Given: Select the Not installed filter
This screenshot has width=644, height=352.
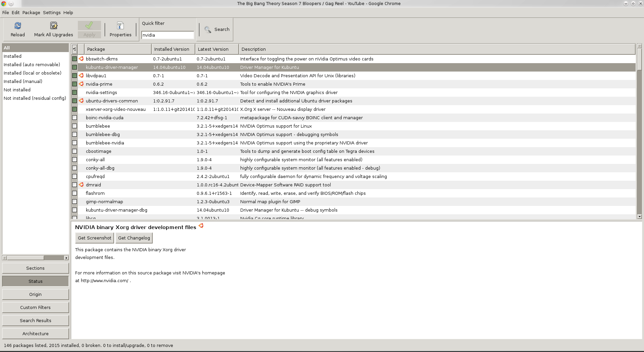Looking at the screenshot, I should click(x=36, y=90).
